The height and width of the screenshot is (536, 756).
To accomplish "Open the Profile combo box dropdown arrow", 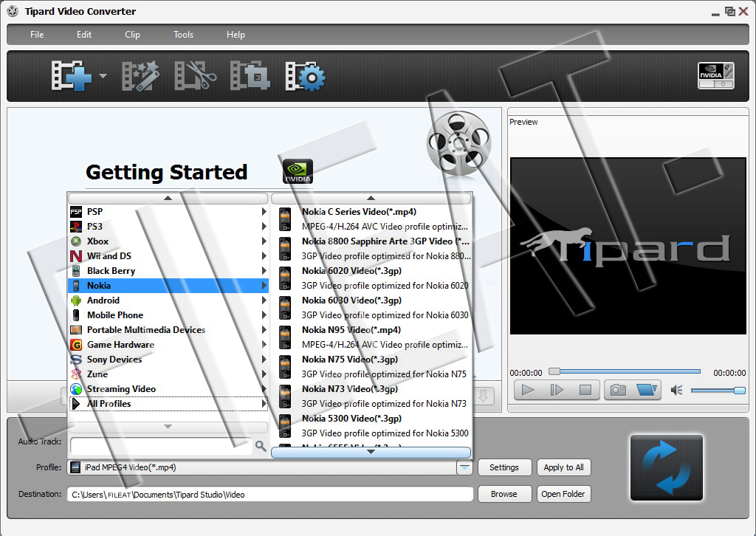I will tap(464, 467).
